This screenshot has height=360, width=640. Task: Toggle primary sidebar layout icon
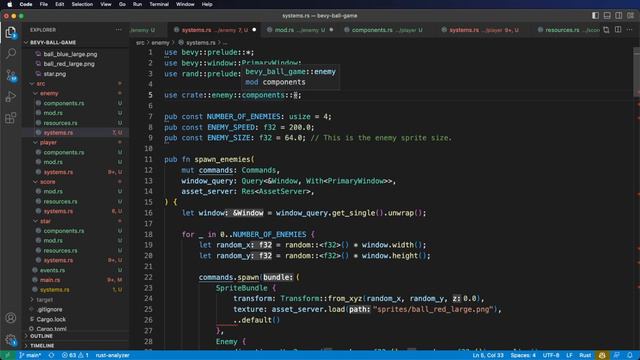coord(595,16)
